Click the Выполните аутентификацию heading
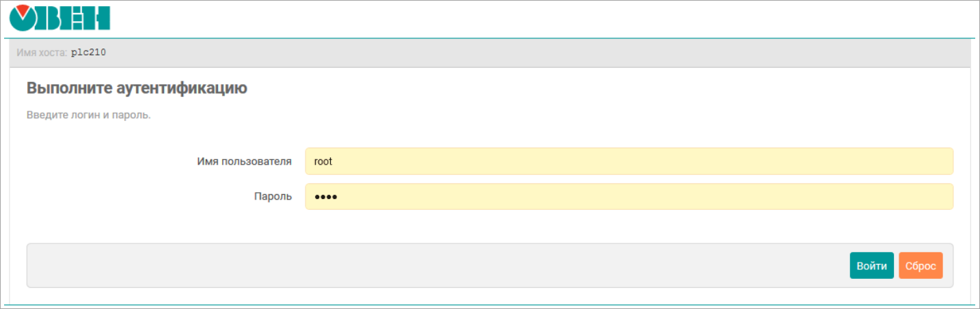 (x=137, y=88)
